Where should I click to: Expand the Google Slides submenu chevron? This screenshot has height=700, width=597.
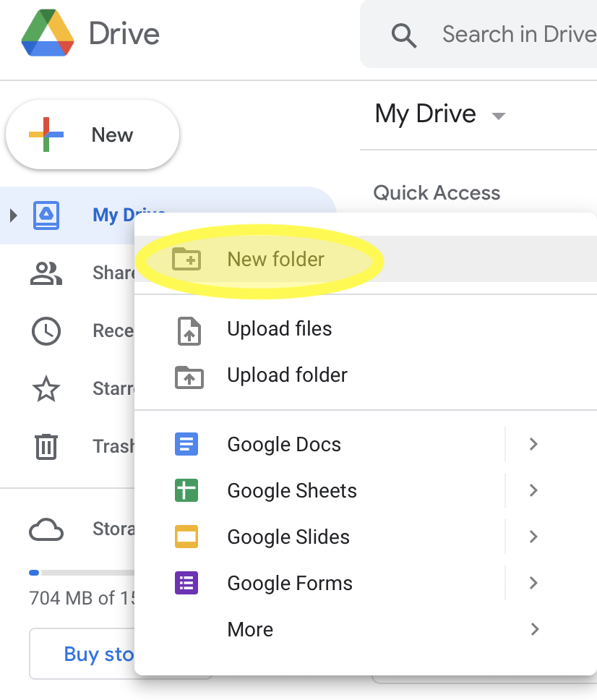[533, 537]
